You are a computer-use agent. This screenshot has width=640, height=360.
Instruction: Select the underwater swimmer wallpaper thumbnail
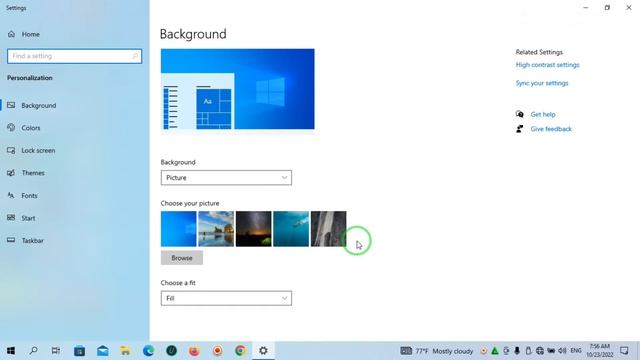pos(291,229)
